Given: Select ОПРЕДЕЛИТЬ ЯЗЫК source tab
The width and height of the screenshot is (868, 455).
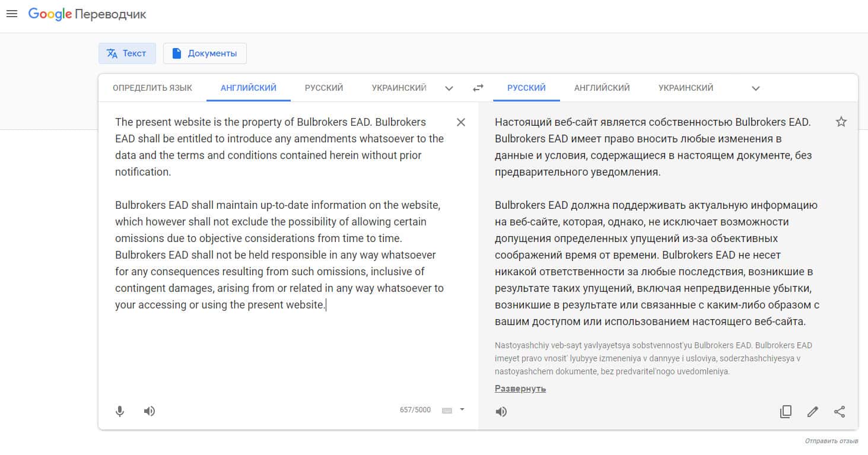Looking at the screenshot, I should tap(152, 88).
